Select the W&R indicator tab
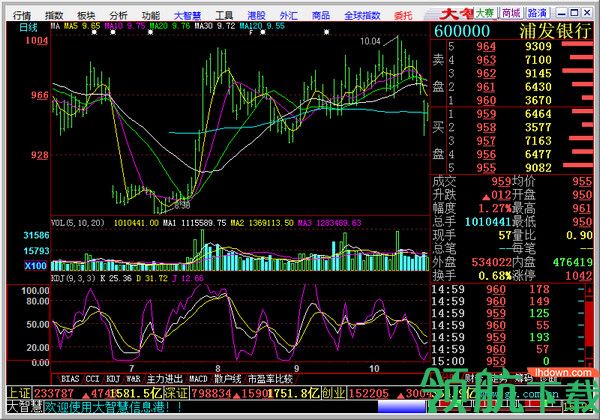Image resolution: width=600 pixels, height=420 pixels. tap(133, 379)
